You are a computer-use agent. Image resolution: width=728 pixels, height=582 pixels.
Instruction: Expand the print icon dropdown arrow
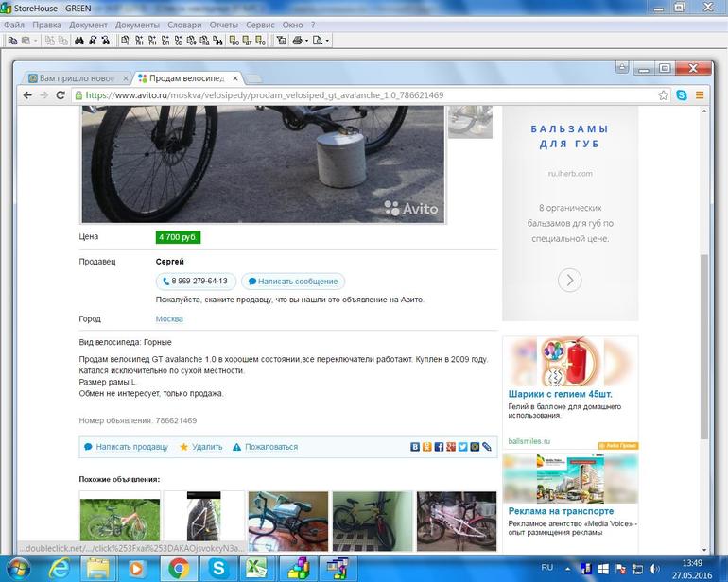point(307,41)
